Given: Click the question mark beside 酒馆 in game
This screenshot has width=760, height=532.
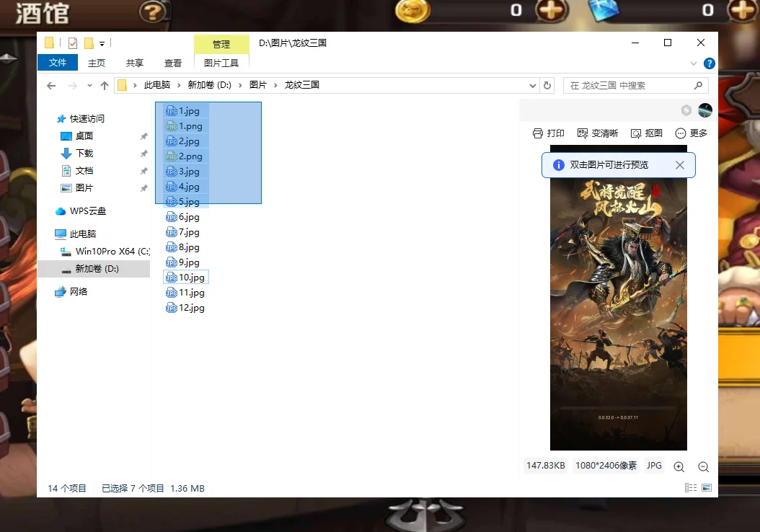Looking at the screenshot, I should pos(153,12).
